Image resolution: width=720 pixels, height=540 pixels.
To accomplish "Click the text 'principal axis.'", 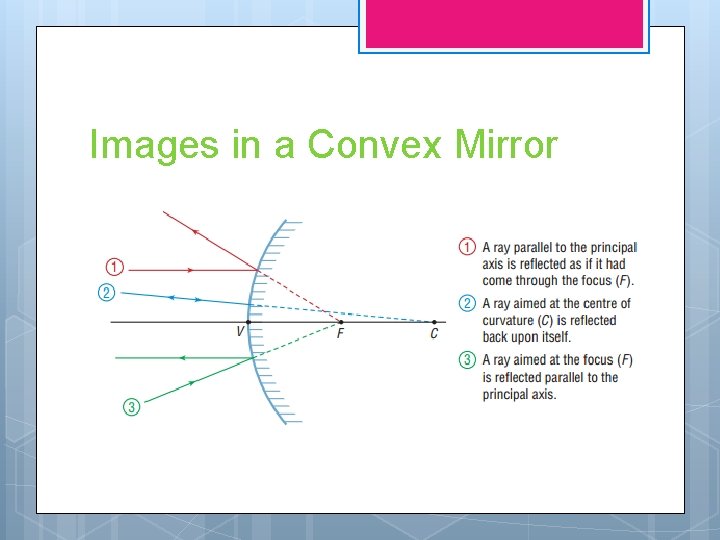I will pos(519,394).
